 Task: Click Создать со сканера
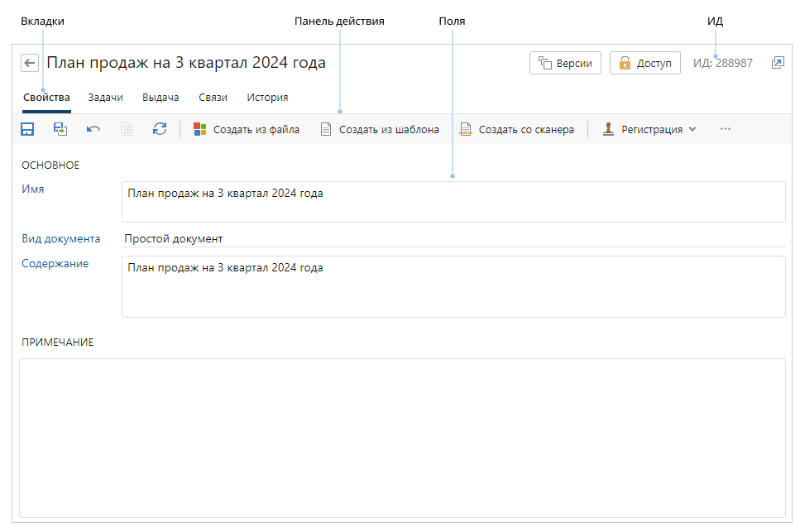(517, 129)
